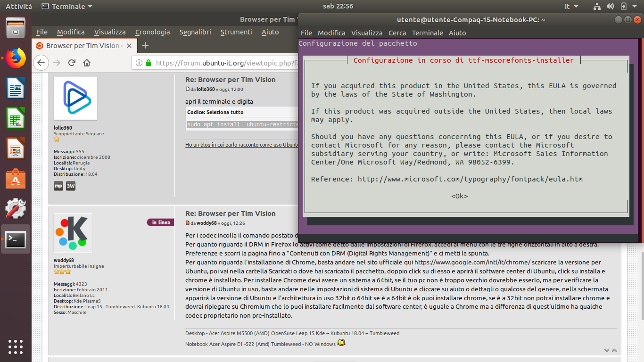Open LibreOffice Calc from the dock
Image resolution: width=644 pixels, height=362 pixels.
(16, 118)
